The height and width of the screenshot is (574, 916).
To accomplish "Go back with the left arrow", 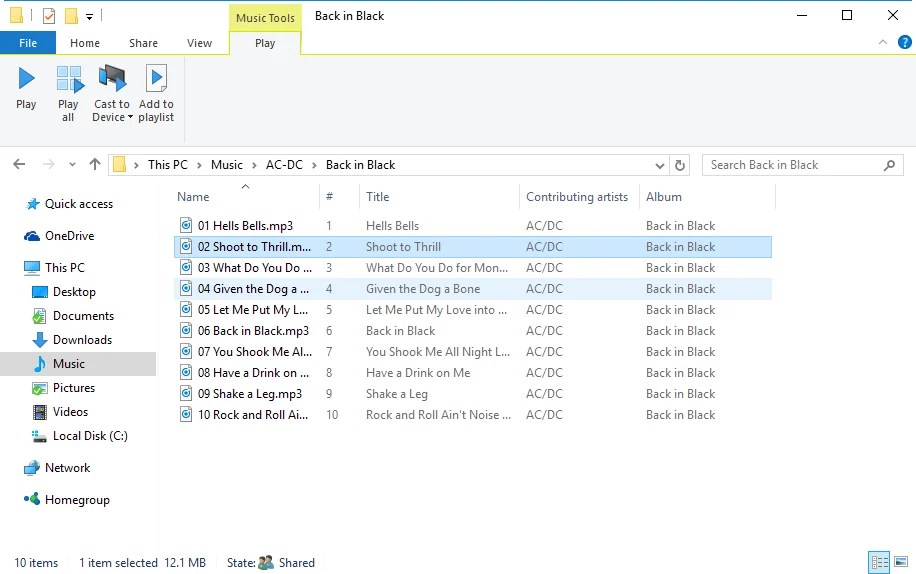I will click(19, 165).
